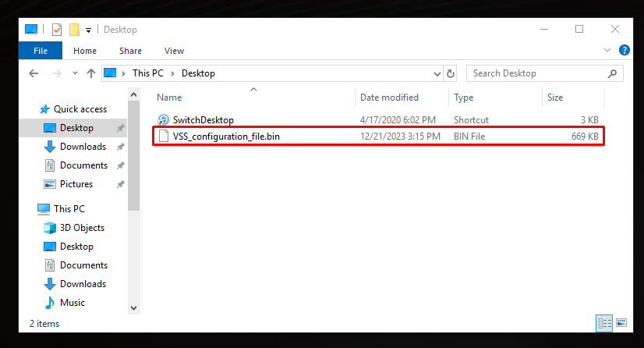Select Quick access in the navigation pane
This screenshot has width=644, height=348.
[80, 109]
